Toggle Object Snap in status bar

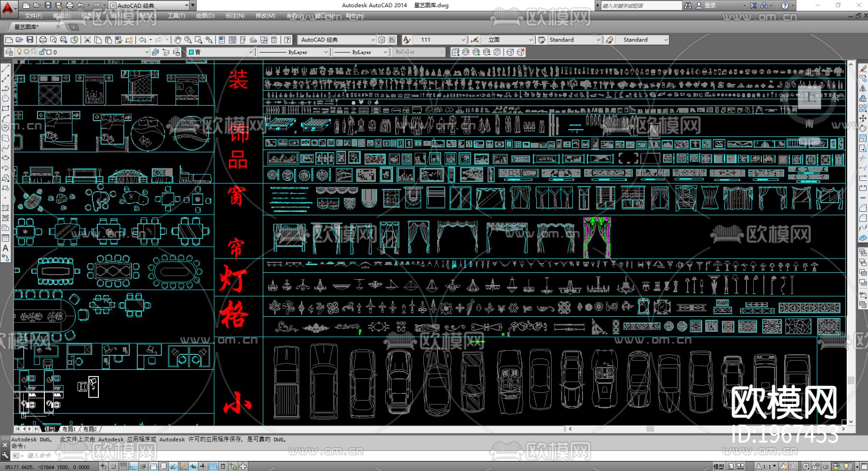tap(153, 466)
